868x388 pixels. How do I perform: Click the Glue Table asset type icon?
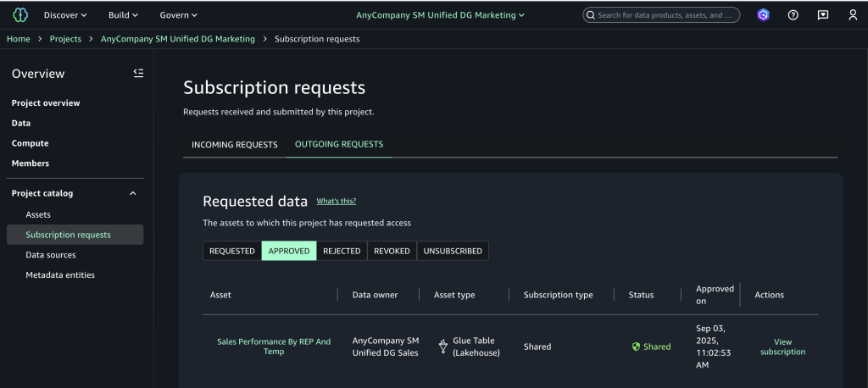click(x=442, y=346)
